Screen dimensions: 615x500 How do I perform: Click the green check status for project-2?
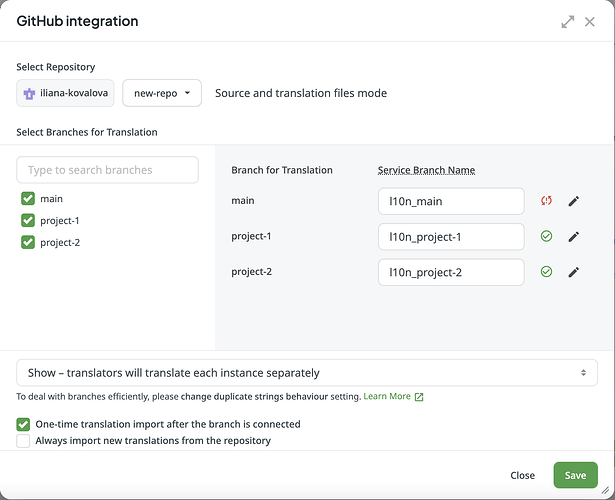[546, 271]
